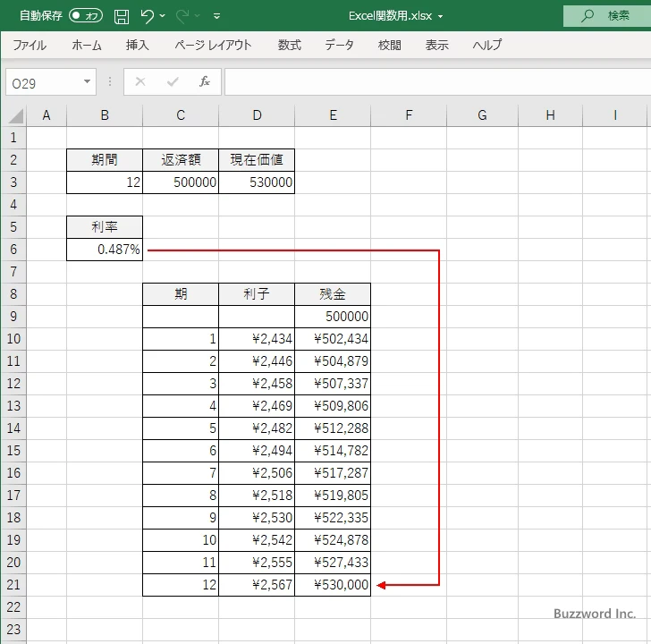The image size is (651, 644).
Task: Select column H header
Action: (550, 115)
